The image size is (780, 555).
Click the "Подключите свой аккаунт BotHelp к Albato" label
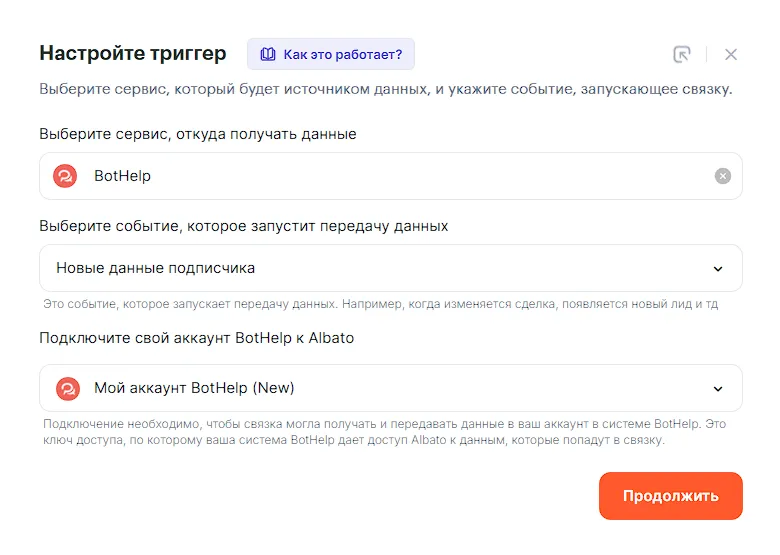click(197, 338)
